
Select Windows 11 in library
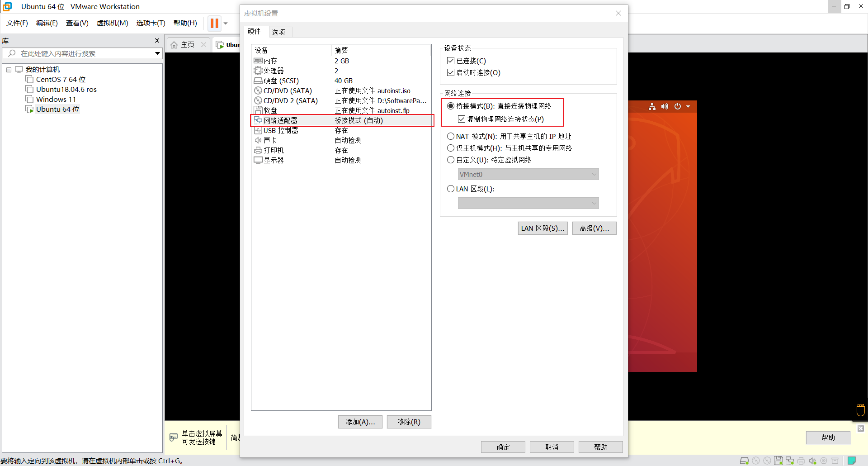coord(51,99)
